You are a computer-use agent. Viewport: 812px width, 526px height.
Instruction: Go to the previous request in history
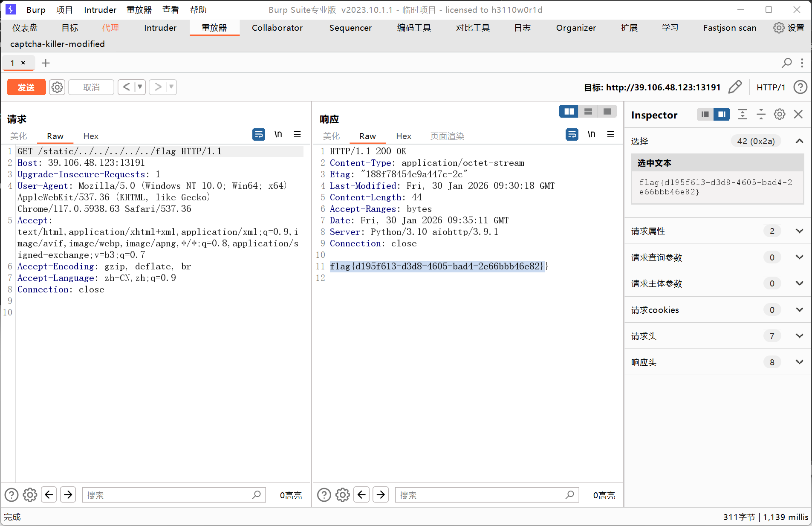(127, 87)
